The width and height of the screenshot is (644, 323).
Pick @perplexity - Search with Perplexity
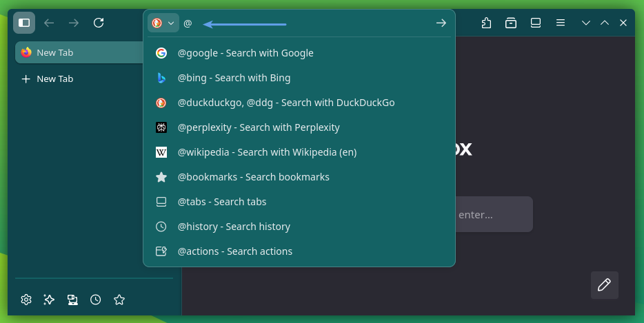pyautogui.click(x=259, y=127)
